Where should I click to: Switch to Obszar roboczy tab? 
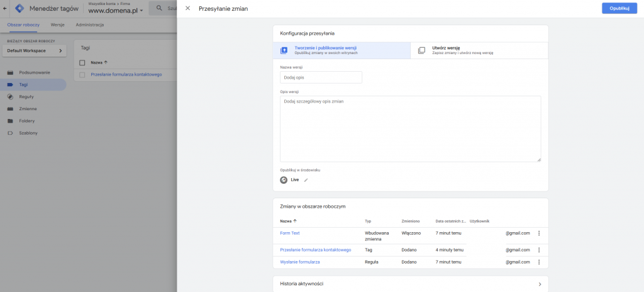click(23, 25)
